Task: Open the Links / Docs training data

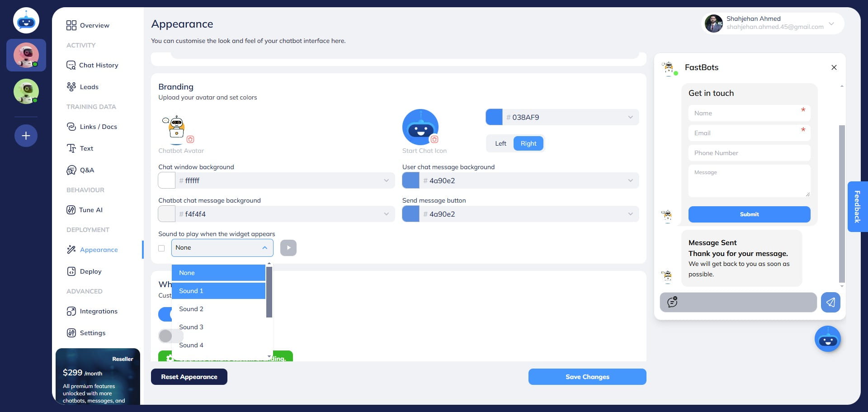Action: pyautogui.click(x=98, y=127)
